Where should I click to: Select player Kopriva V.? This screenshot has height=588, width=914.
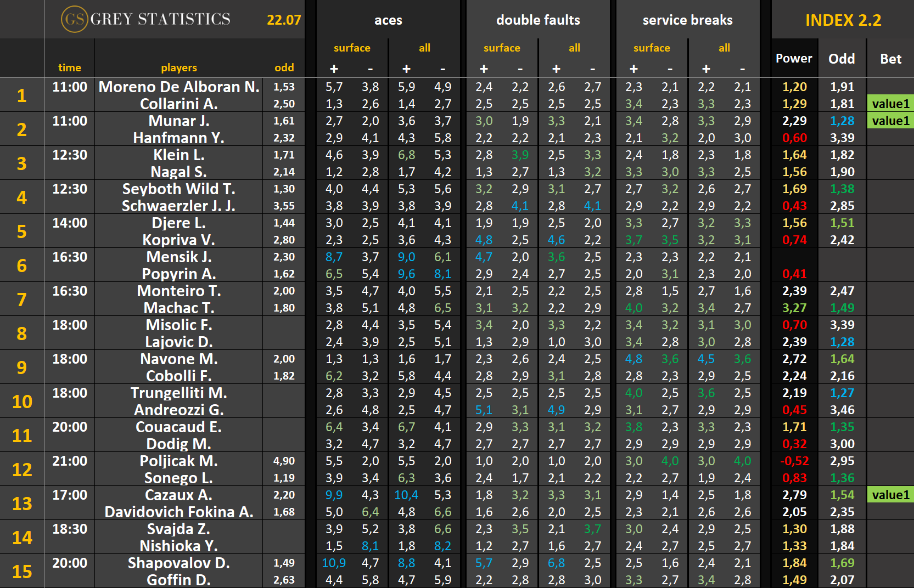coord(179,240)
